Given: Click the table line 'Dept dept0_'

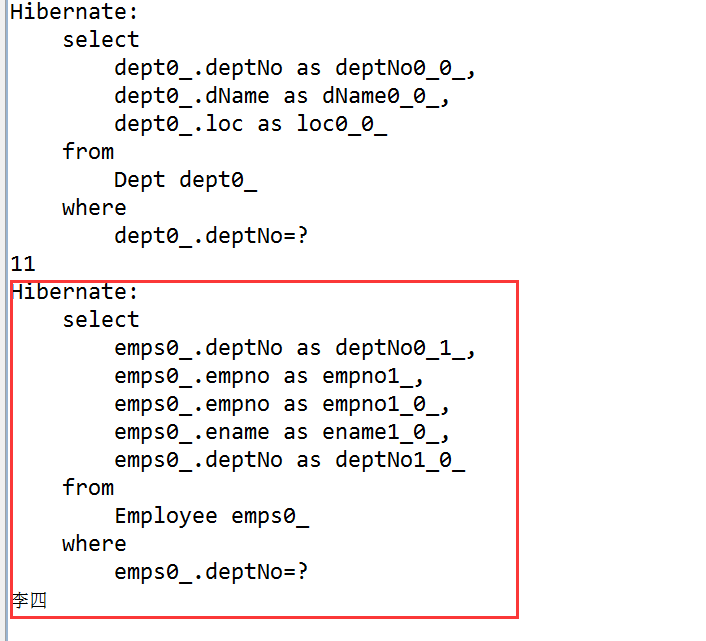Looking at the screenshot, I should tap(186, 181).
